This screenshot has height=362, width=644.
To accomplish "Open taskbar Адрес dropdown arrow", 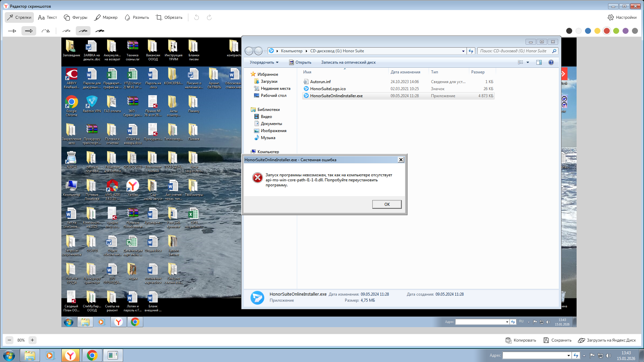I will pyautogui.click(x=569, y=356).
